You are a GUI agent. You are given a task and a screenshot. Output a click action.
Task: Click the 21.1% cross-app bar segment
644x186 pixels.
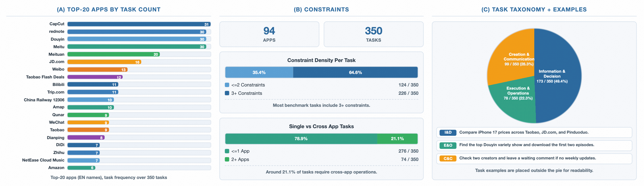398,139
